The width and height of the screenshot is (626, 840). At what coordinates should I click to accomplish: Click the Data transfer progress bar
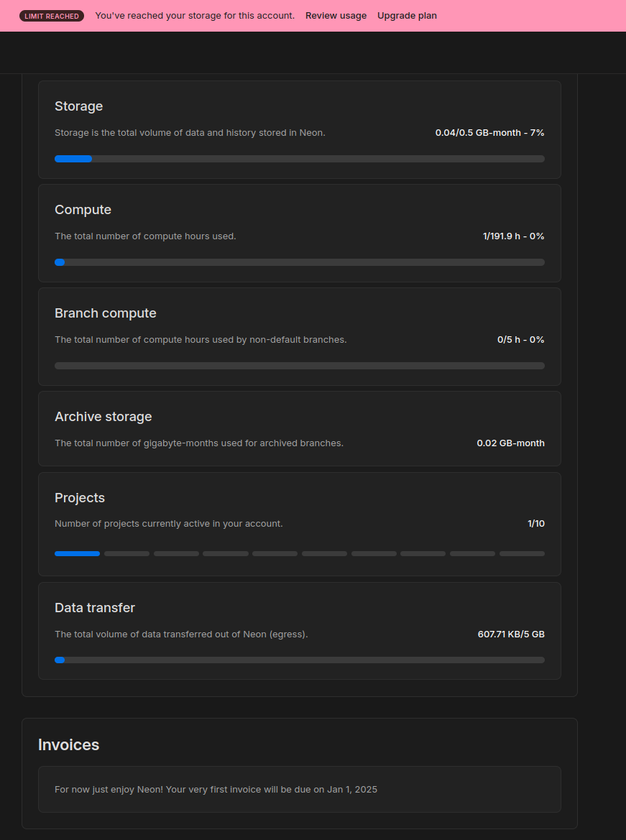pyautogui.click(x=299, y=660)
